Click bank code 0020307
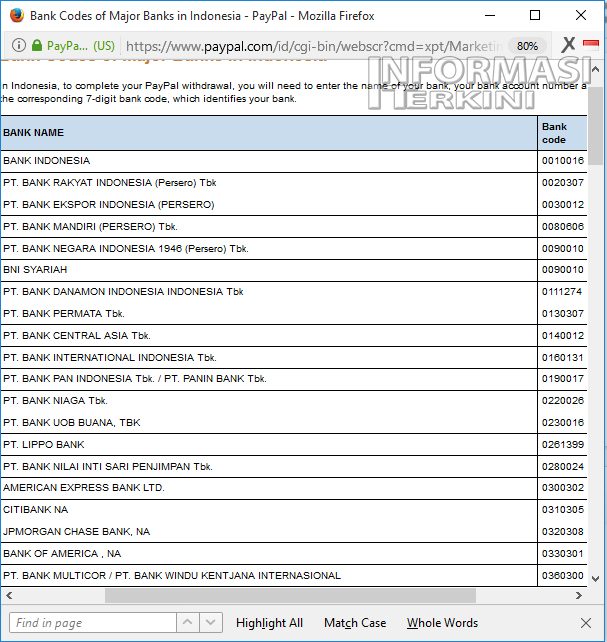This screenshot has width=607, height=642. 563,183
